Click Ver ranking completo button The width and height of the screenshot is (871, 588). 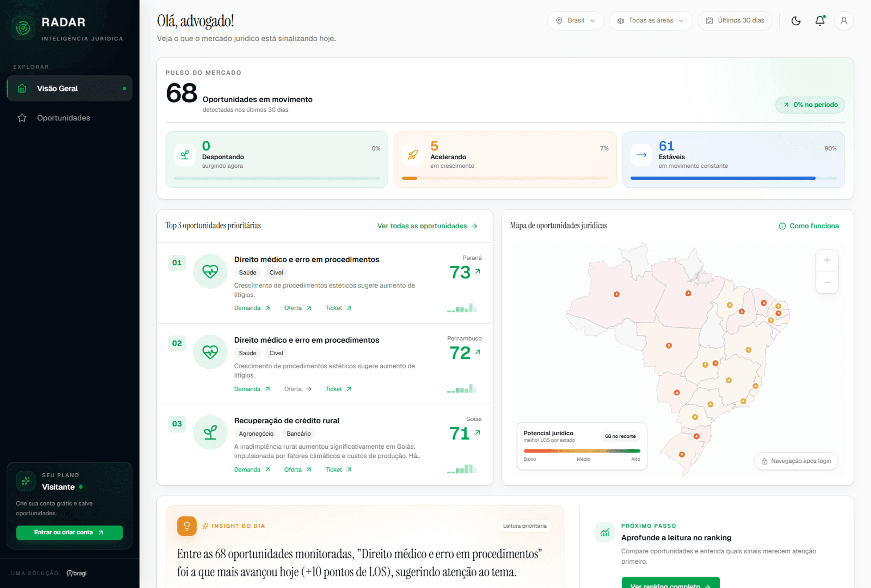(x=671, y=583)
